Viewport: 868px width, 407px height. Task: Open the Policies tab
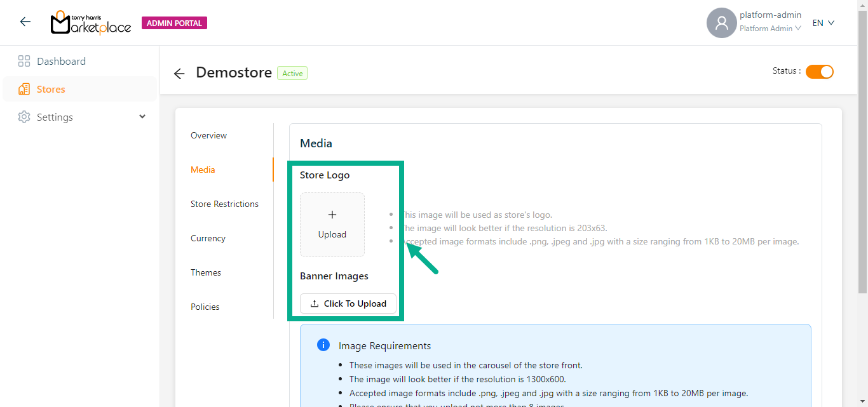click(205, 307)
